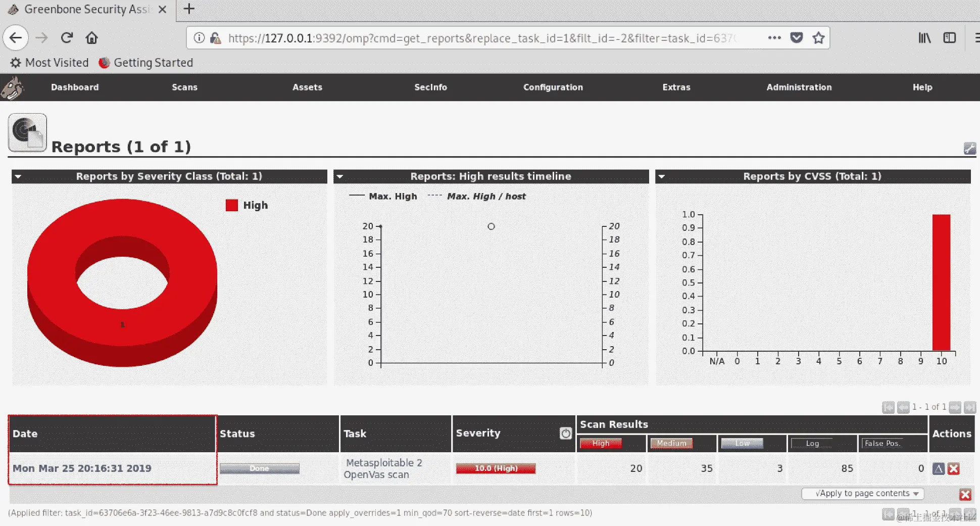980x526 pixels.
Task: Reload the current page
Action: pyautogui.click(x=67, y=38)
